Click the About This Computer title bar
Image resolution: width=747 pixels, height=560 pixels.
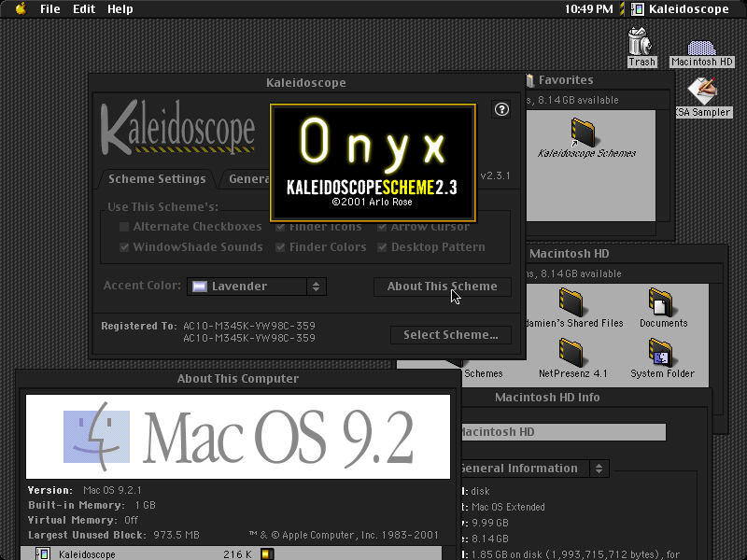click(x=238, y=379)
